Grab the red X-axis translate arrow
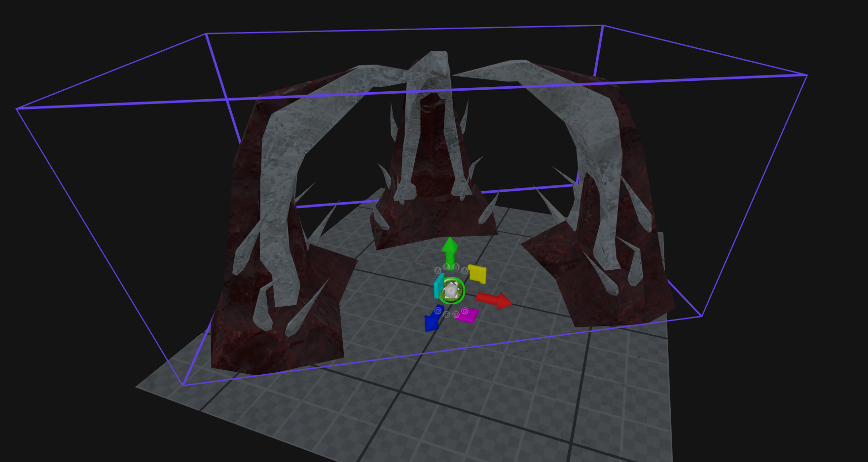 [494, 300]
